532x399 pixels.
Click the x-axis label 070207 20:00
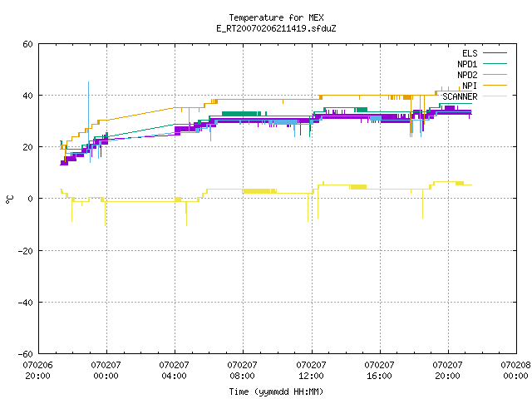(x=447, y=371)
